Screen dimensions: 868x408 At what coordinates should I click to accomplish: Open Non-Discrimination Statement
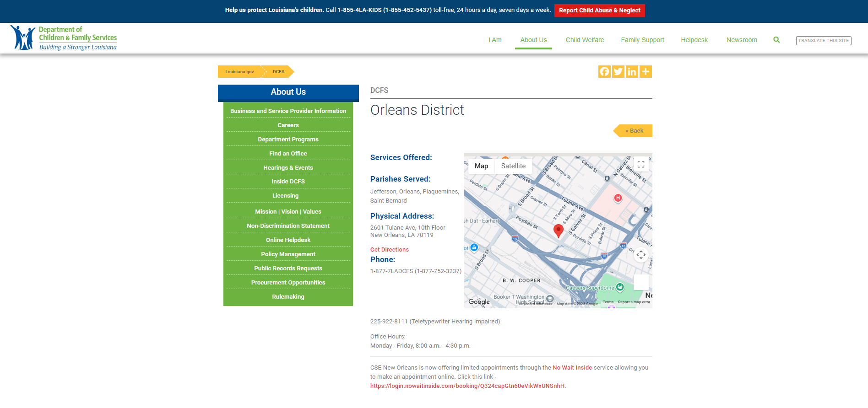[x=288, y=226]
